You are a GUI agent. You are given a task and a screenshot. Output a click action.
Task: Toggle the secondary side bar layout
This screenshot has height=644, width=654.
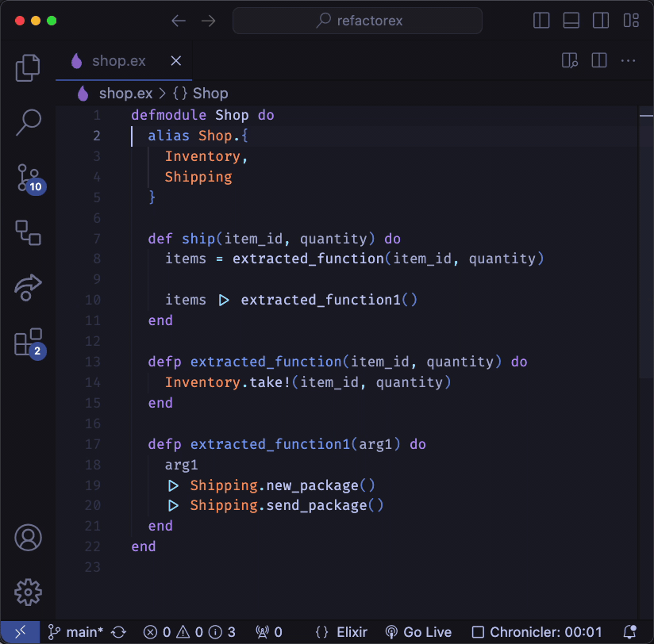click(601, 21)
